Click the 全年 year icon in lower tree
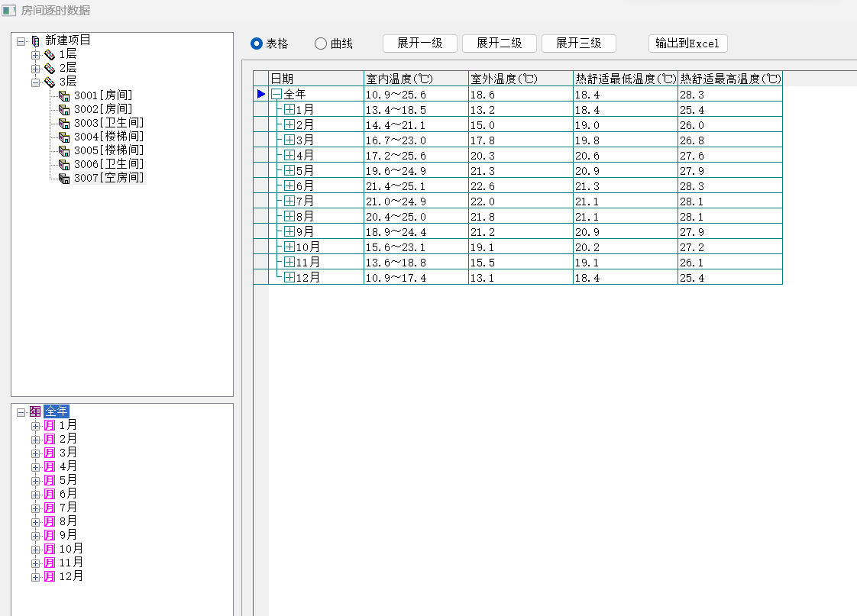This screenshot has width=857, height=616. coord(35,411)
